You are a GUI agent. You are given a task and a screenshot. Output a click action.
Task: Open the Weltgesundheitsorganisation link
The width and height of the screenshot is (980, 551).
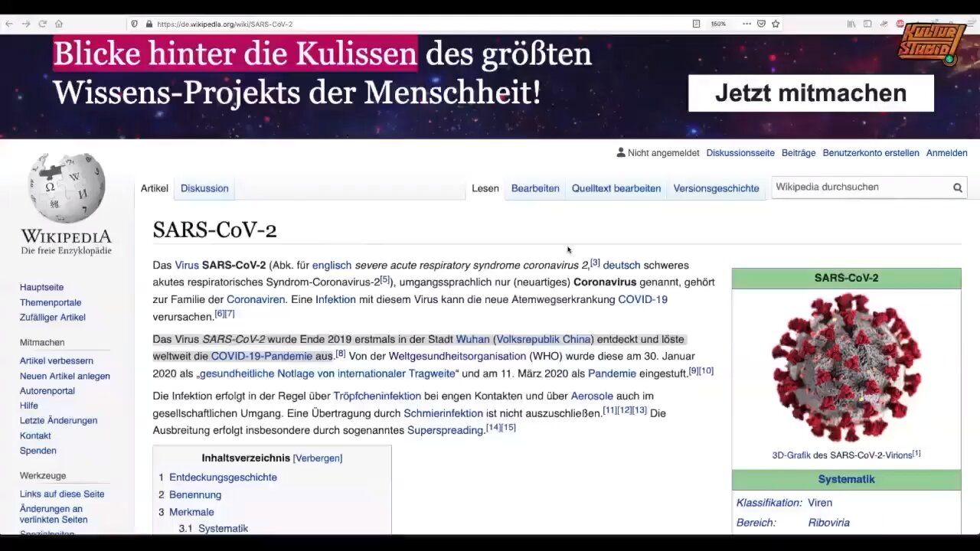(457, 356)
